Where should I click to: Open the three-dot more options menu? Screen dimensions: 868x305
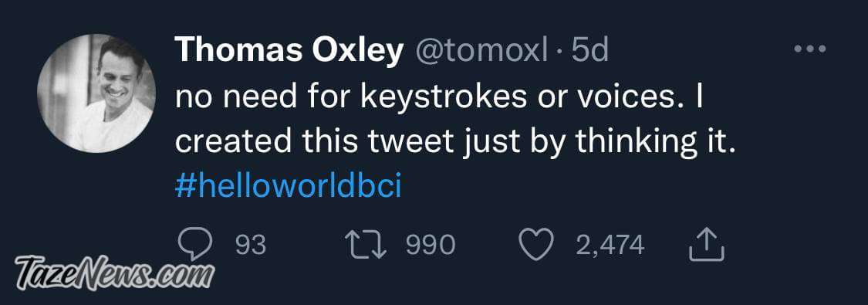pos(810,49)
